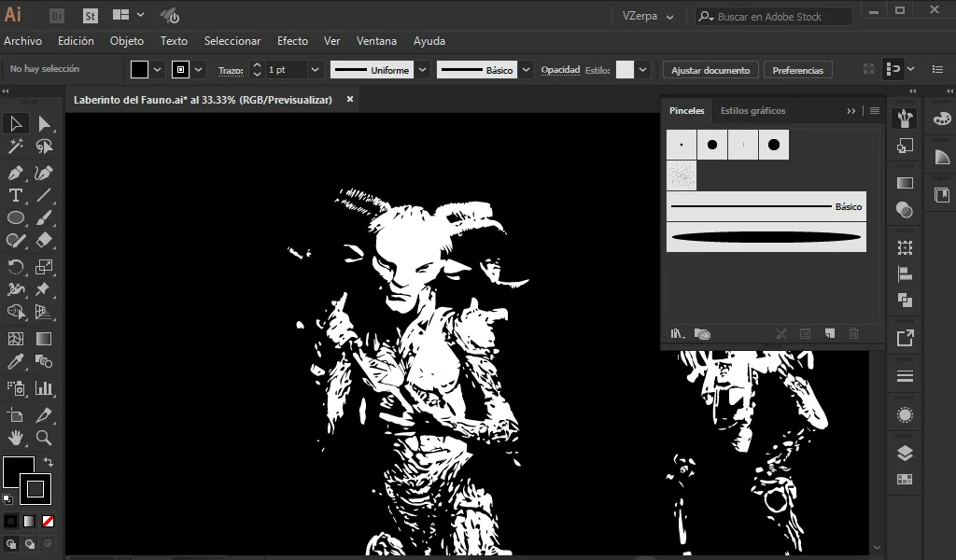This screenshot has height=560, width=956.
Task: Pick the Type tool
Action: click(x=16, y=196)
